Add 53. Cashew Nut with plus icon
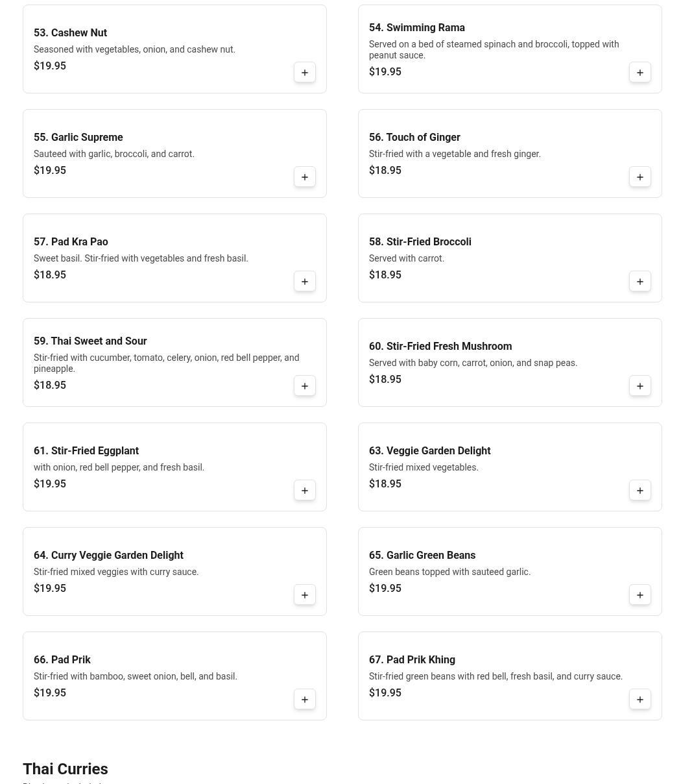Screen dimensions: 681x784 [305, 73]
